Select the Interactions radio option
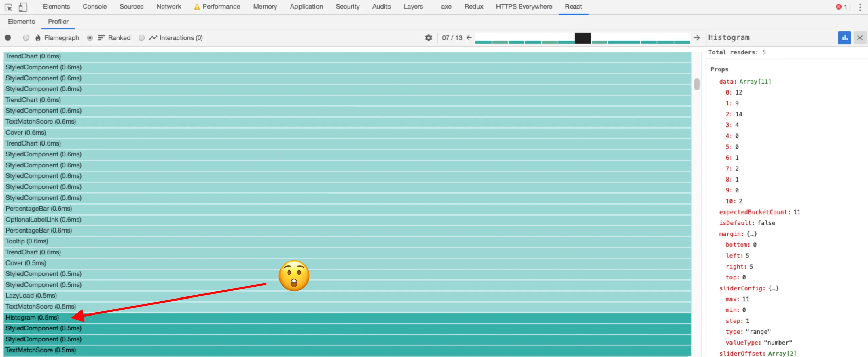868x357 pixels. pos(142,38)
